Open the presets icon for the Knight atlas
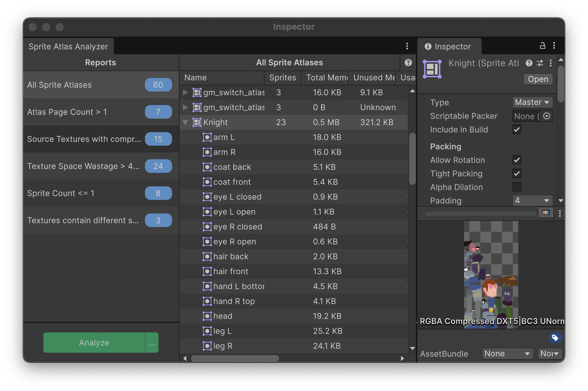 tap(540, 63)
